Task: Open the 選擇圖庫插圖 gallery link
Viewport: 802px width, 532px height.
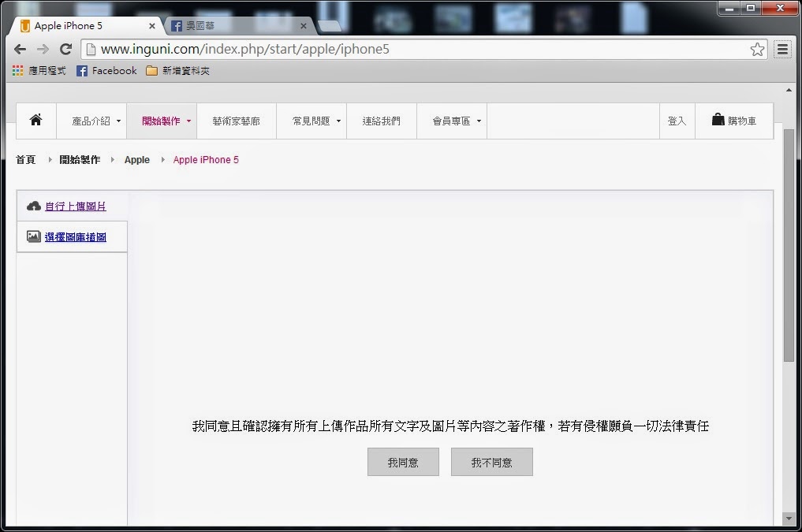Action: (x=76, y=236)
